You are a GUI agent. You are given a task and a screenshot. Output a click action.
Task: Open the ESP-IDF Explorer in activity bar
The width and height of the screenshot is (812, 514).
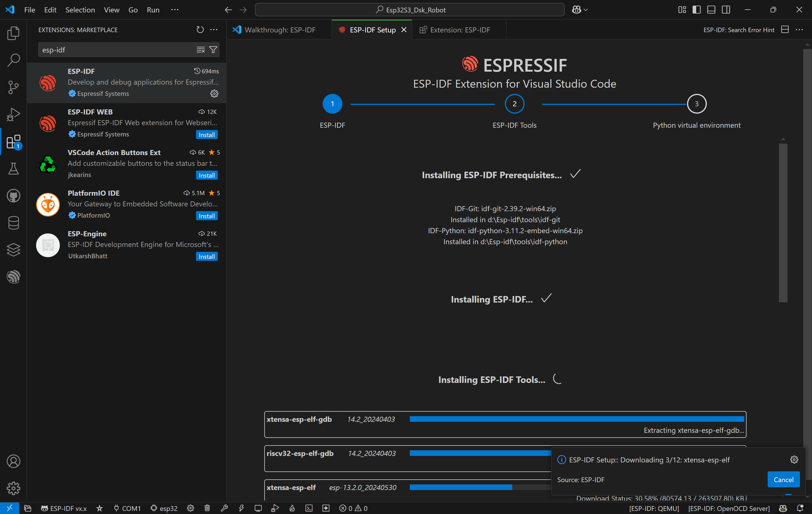coord(14,277)
